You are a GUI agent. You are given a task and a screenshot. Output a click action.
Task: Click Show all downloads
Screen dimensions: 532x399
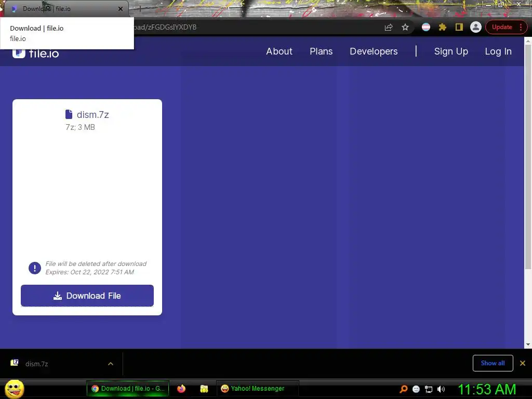493,363
